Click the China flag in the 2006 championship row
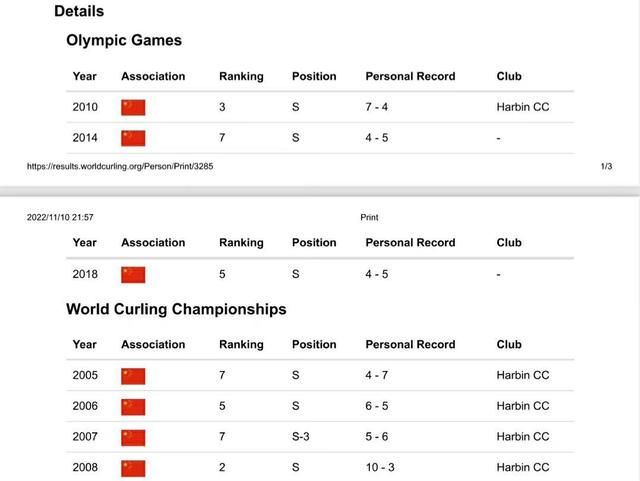 coord(133,406)
